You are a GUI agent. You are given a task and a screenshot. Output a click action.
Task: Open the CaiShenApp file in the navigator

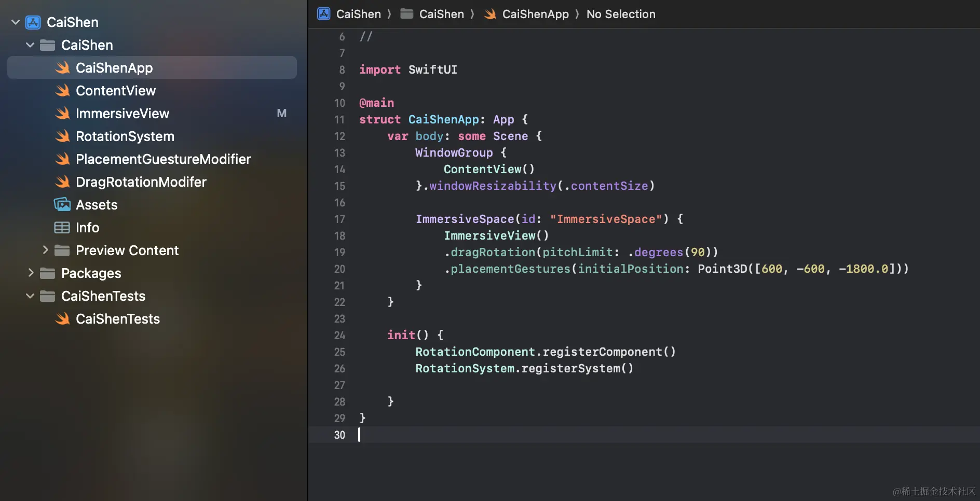pos(152,68)
